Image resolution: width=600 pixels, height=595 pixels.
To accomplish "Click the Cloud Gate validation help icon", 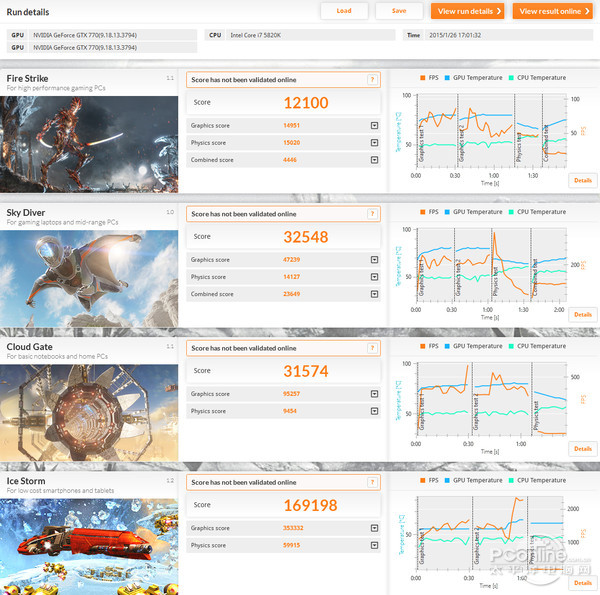I will pyautogui.click(x=372, y=348).
